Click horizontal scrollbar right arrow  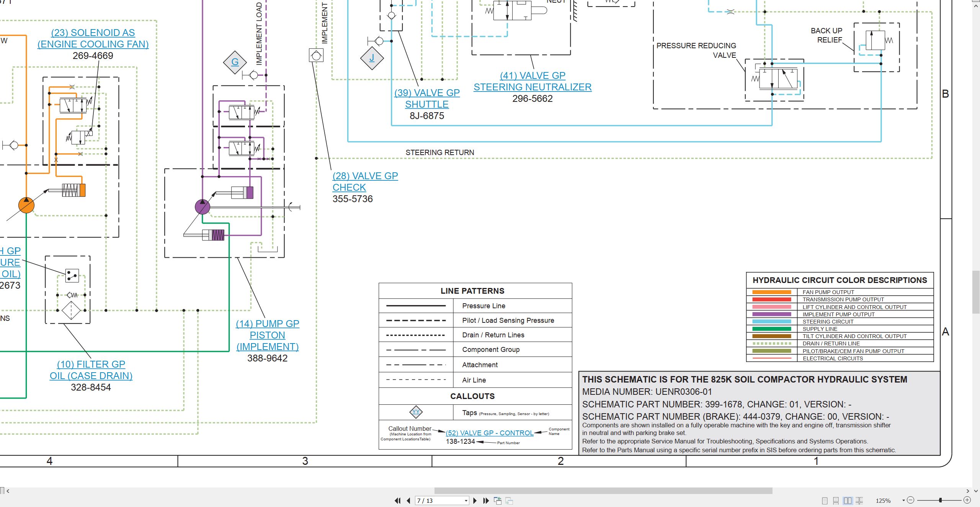click(x=968, y=491)
